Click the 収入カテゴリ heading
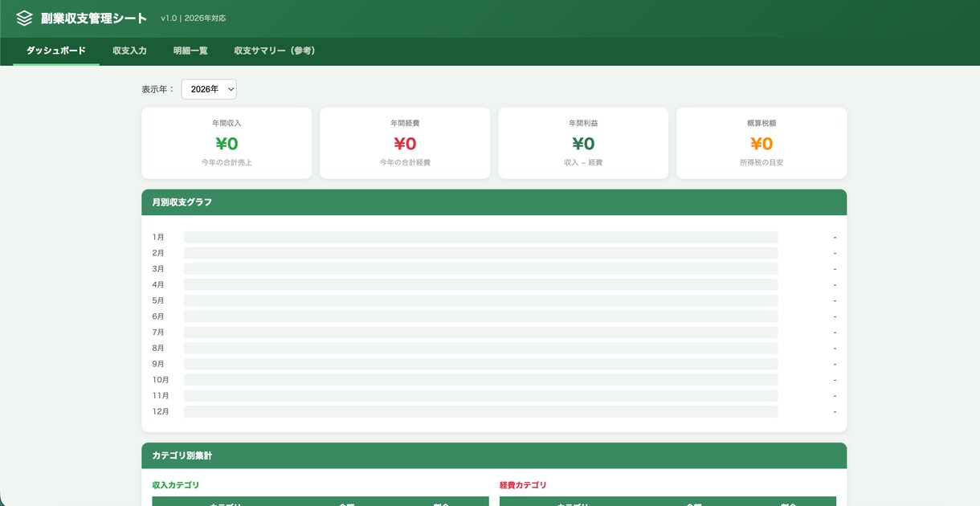Viewport: 980px width, 506px height. [x=176, y=485]
